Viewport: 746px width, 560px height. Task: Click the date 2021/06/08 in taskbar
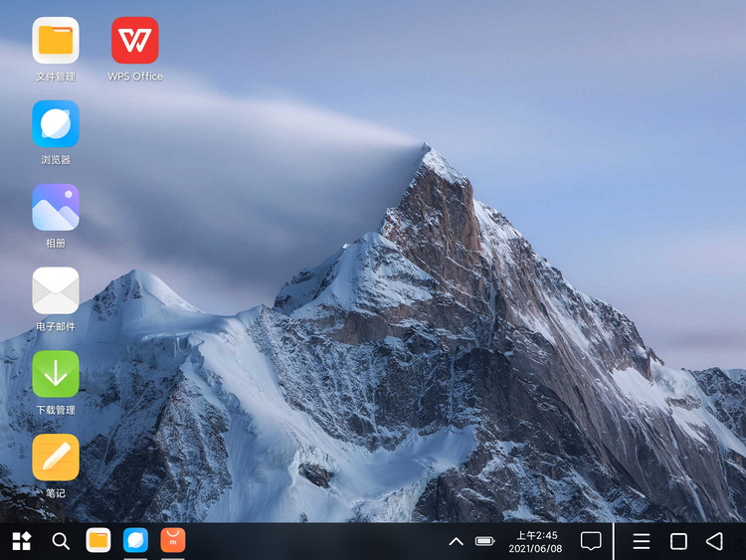[535, 549]
